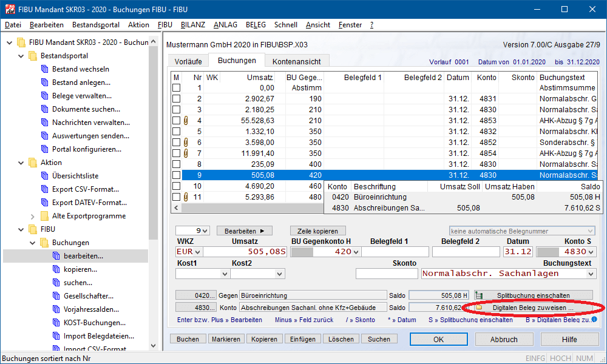Viewport: 607px width, 364px height.
Task: Open the BILANZ menu
Action: click(193, 25)
